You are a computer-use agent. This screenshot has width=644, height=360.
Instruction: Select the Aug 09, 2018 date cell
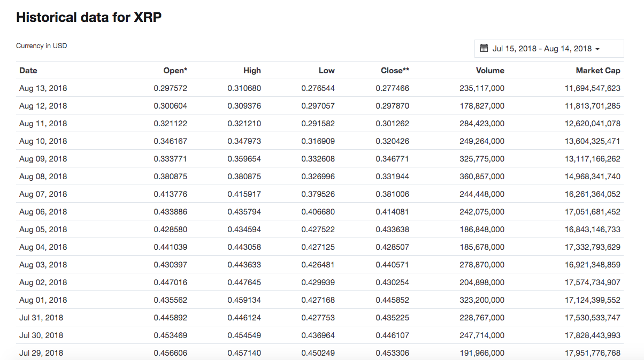coord(43,159)
